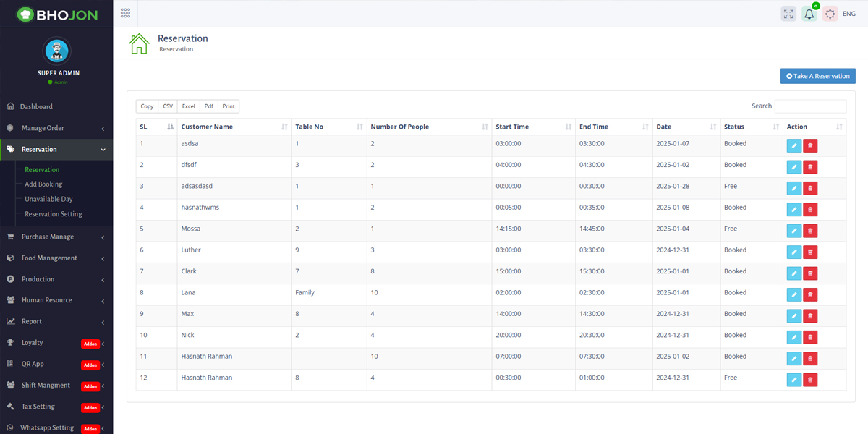Open Reservation Setting submenu item
868x434 pixels.
(x=54, y=214)
